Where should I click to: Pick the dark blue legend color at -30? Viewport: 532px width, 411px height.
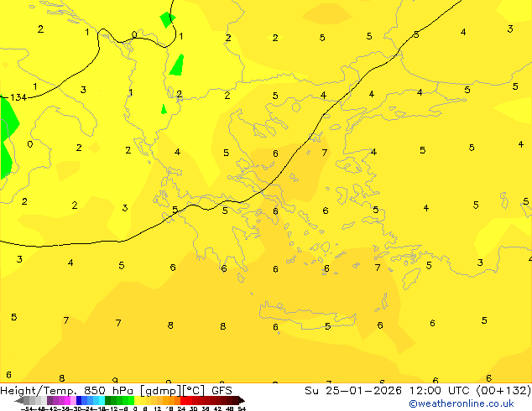point(79,400)
